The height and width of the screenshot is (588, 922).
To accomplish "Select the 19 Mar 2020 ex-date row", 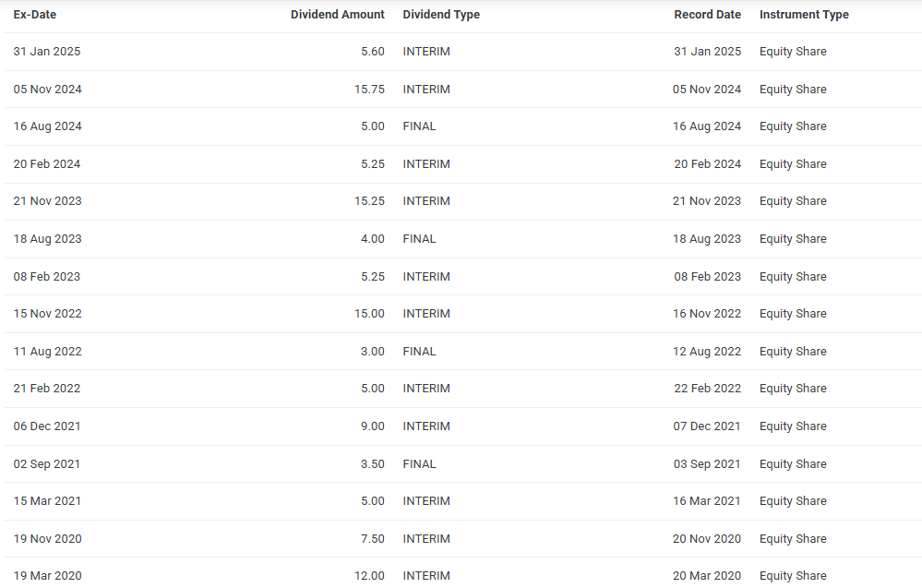I will 463,573.
